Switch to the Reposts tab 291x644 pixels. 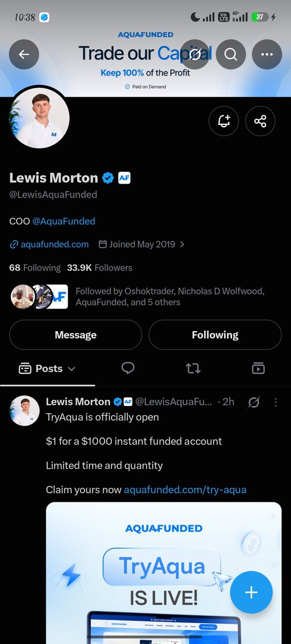pos(193,368)
